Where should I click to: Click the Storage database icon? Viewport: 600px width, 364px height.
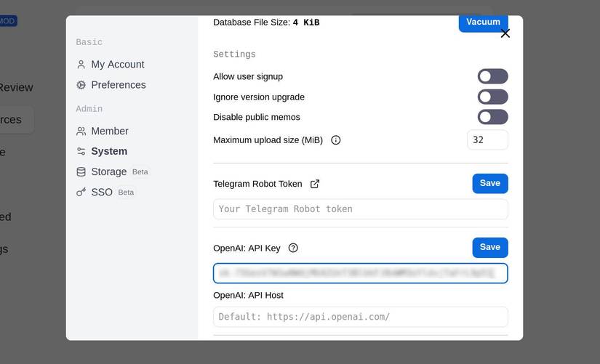coord(81,172)
